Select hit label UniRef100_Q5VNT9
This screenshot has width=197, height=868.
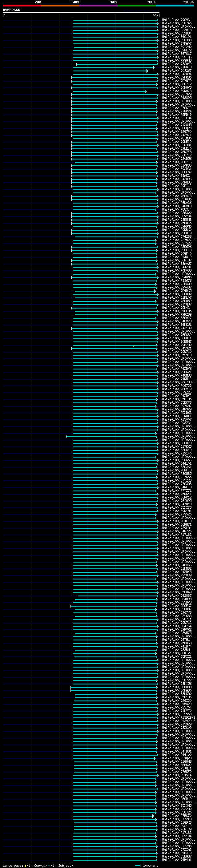(176, 81)
